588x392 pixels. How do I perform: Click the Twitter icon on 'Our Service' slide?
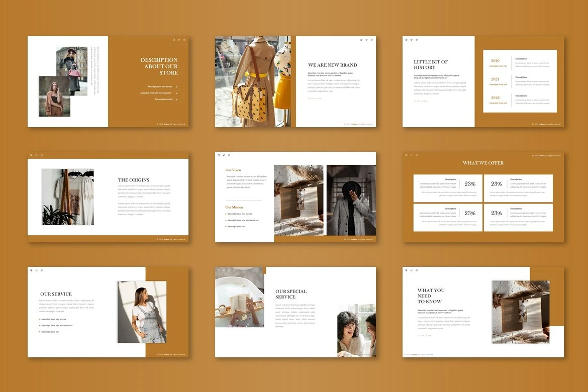36,270
